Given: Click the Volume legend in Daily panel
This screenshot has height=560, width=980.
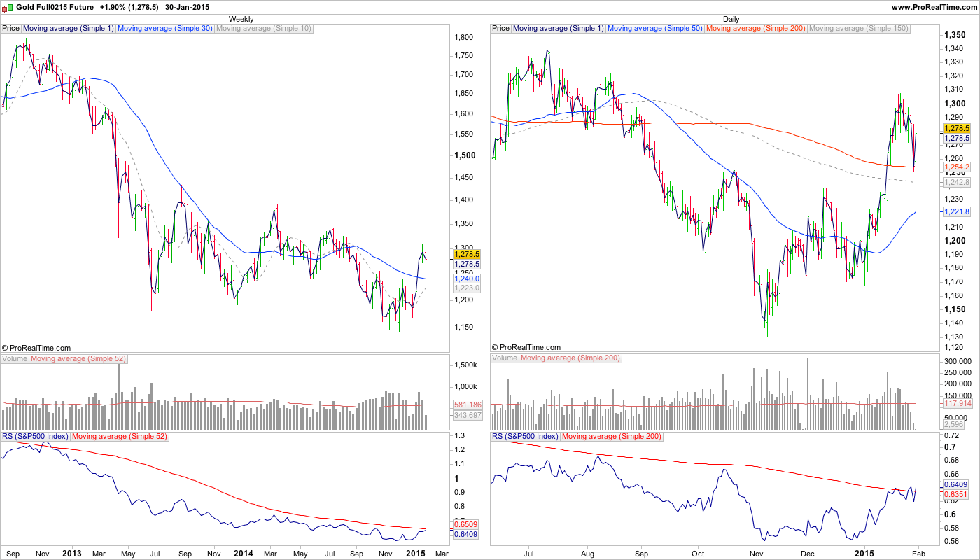Looking at the screenshot, I should click(505, 358).
